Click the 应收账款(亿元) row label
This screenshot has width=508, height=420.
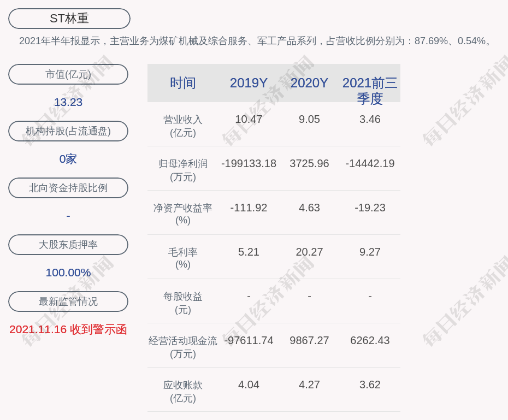(x=183, y=392)
